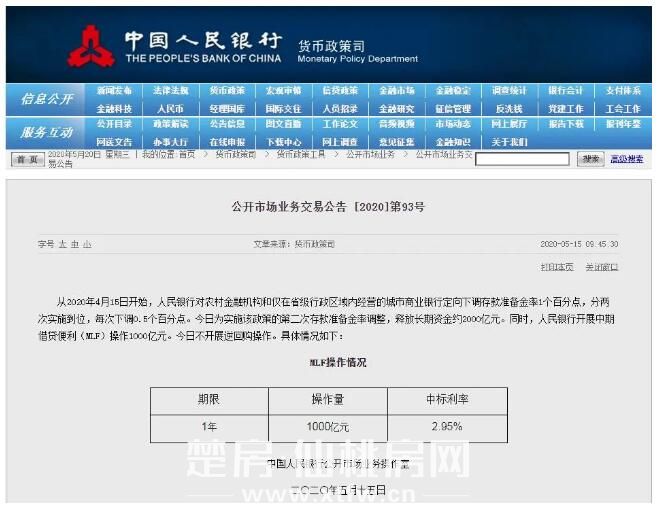
Task: Open the 新闻发布 menu item
Action: [x=114, y=91]
